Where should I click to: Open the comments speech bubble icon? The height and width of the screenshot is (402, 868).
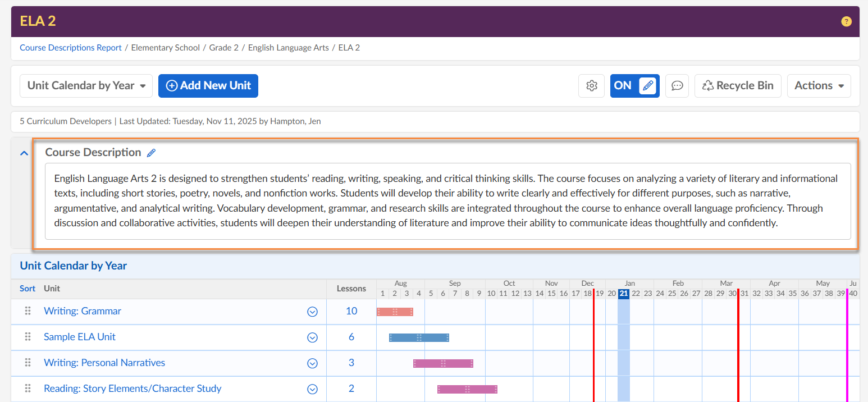pyautogui.click(x=677, y=86)
